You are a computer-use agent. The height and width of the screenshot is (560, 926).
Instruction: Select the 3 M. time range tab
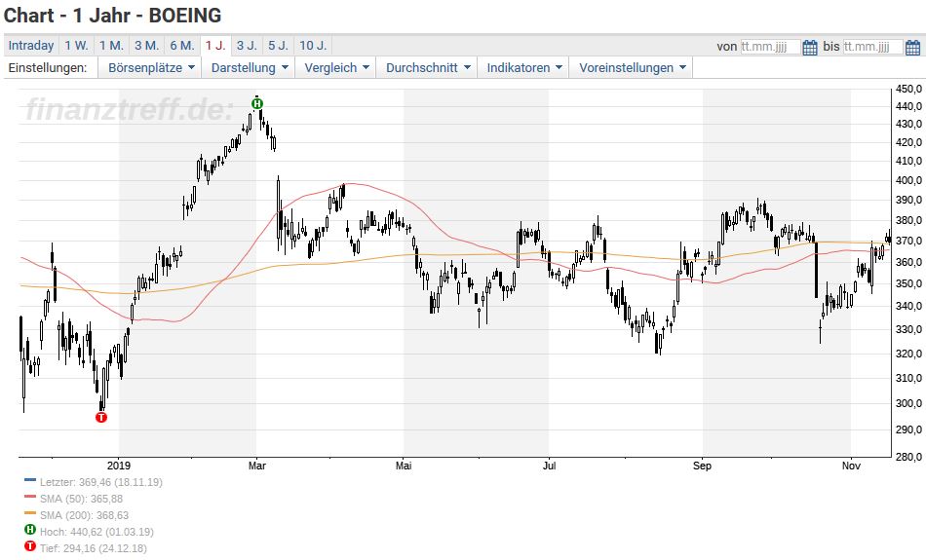coord(146,46)
